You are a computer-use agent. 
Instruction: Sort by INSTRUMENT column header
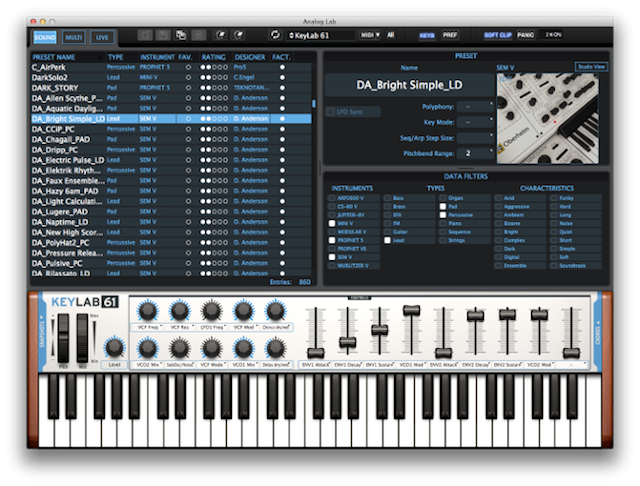pos(157,57)
